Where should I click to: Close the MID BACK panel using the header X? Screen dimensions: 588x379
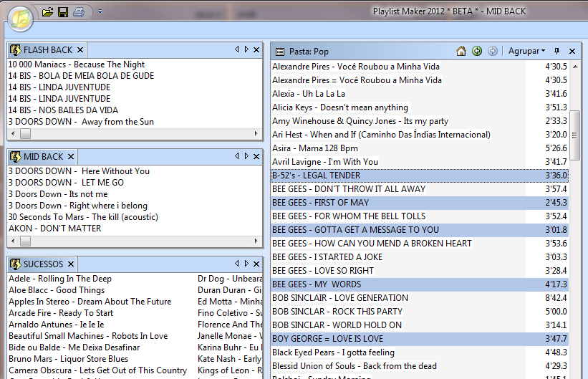pyautogui.click(x=256, y=156)
